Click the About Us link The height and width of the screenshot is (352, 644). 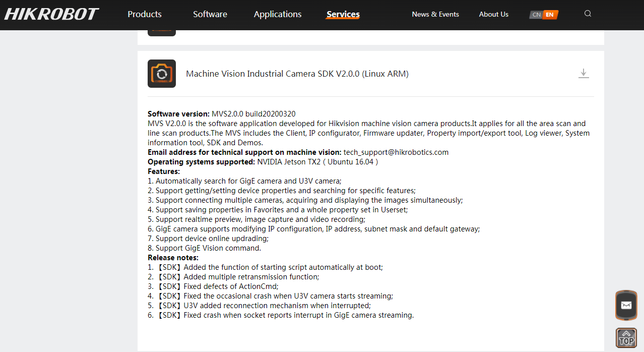point(493,14)
